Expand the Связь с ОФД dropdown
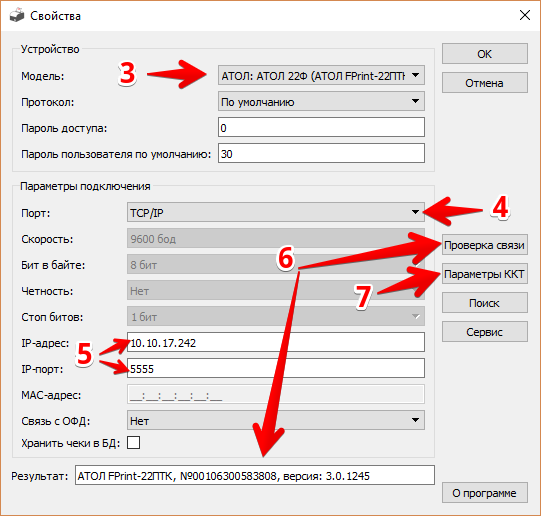Viewport: 541px width, 516px height. [x=276, y=420]
